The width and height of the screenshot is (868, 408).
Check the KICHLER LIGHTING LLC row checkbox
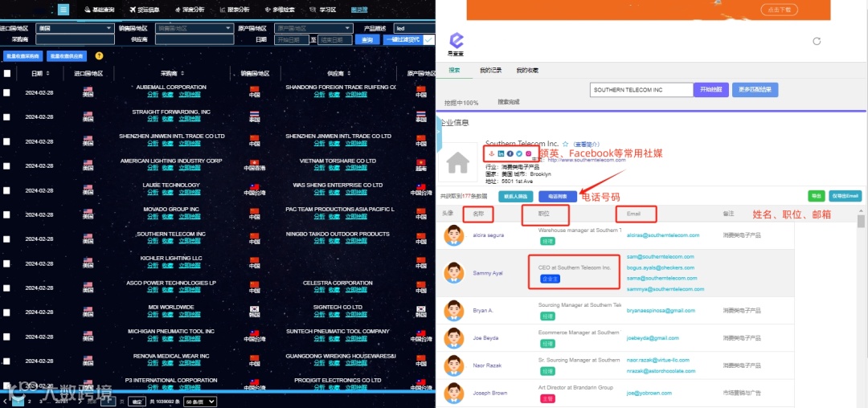point(6,263)
